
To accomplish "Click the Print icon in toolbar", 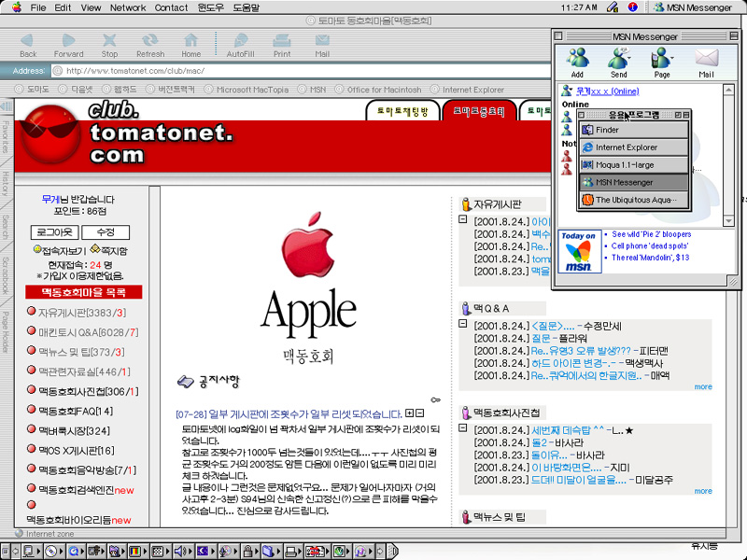I will point(281,43).
